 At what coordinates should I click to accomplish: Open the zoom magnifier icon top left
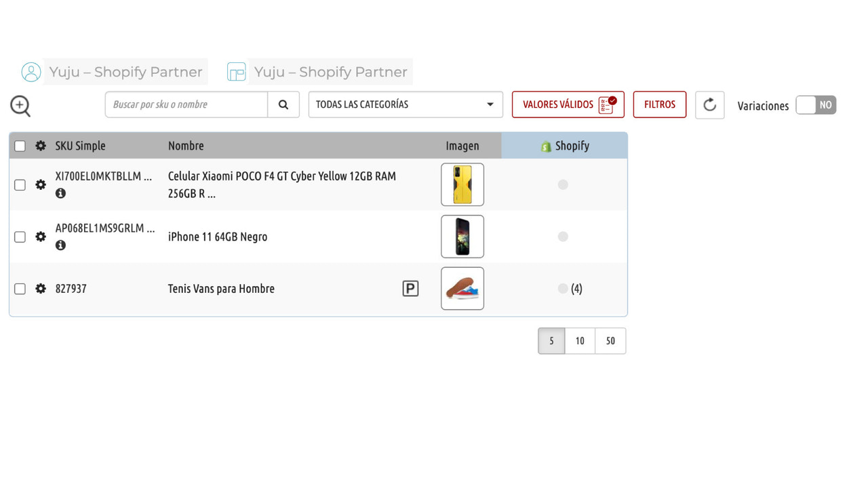(20, 106)
